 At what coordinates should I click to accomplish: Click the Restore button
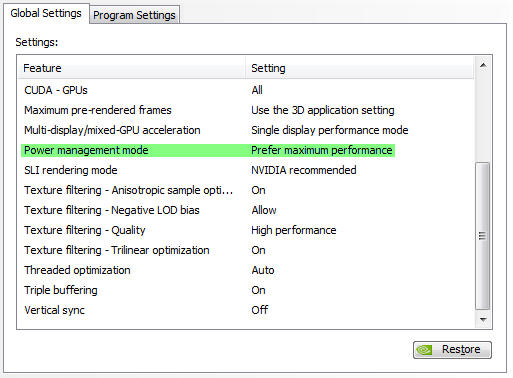click(x=452, y=350)
